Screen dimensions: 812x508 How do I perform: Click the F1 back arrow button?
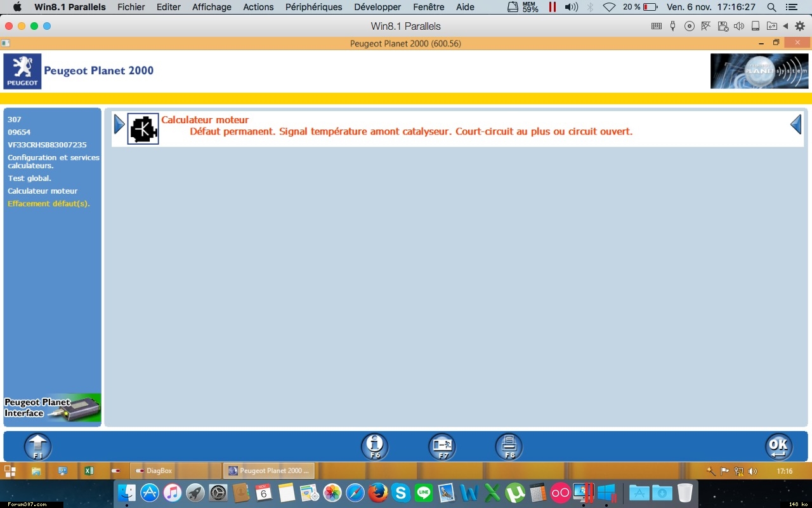[38, 446]
